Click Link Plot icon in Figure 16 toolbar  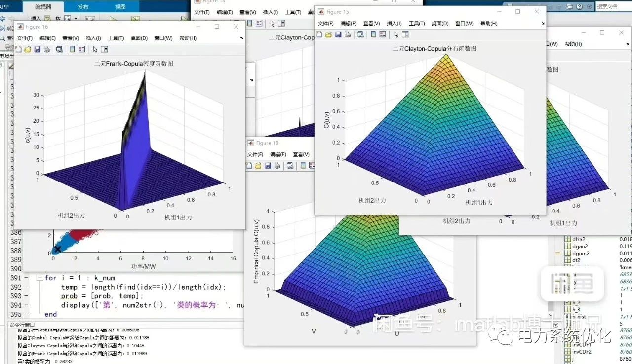[60, 49]
